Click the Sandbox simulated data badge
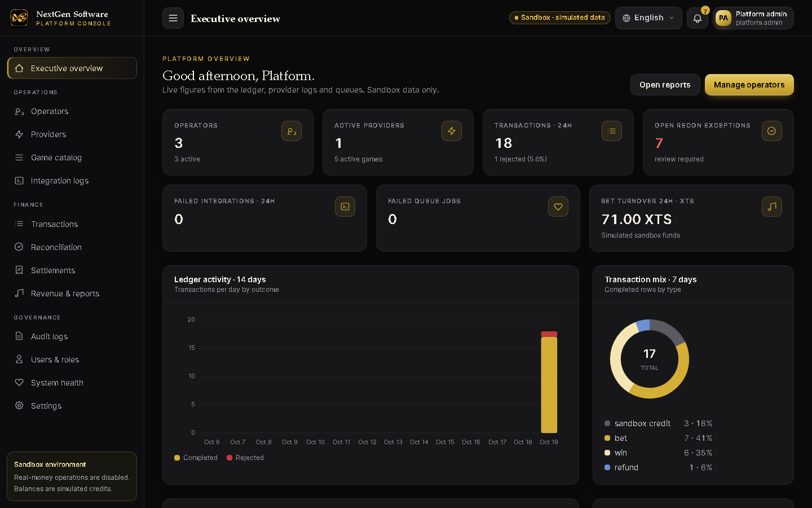Screen dimensions: 812x508 [559, 18]
